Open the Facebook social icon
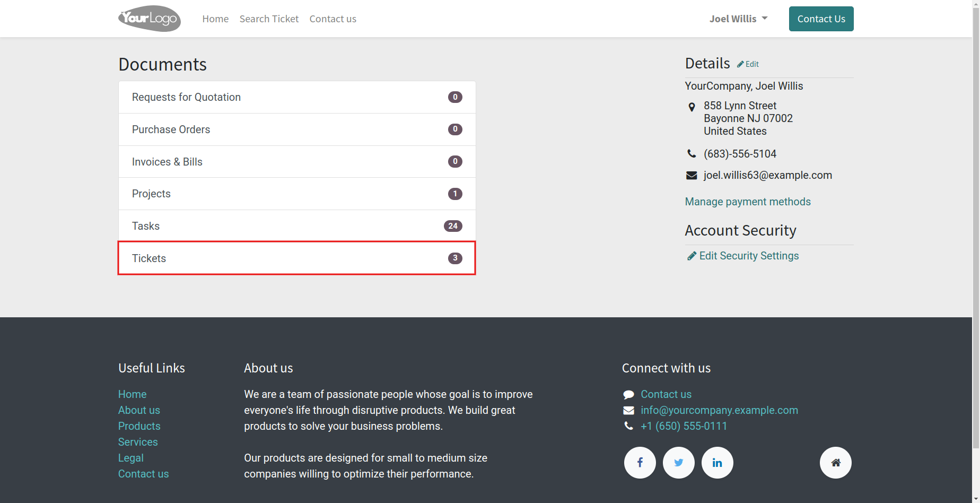The image size is (980, 503). click(640, 463)
